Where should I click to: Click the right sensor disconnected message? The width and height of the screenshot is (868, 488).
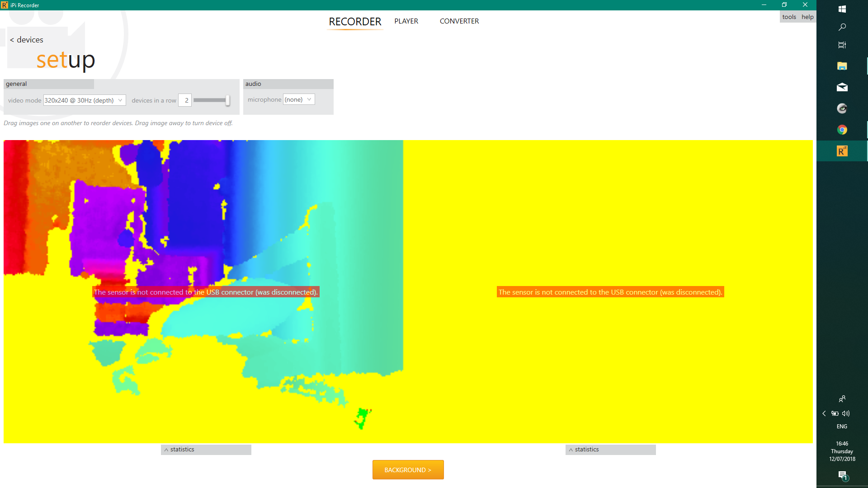[610, 292]
